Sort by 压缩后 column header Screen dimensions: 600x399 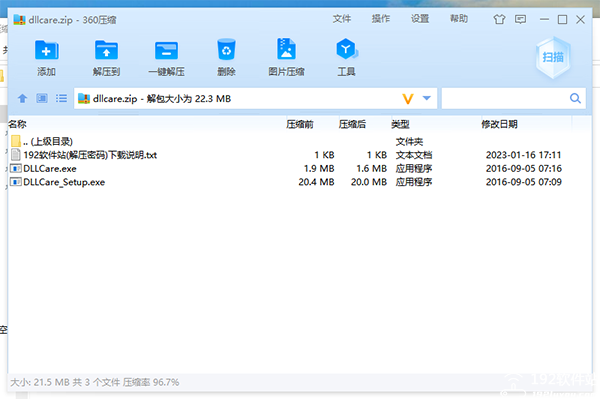click(x=352, y=124)
